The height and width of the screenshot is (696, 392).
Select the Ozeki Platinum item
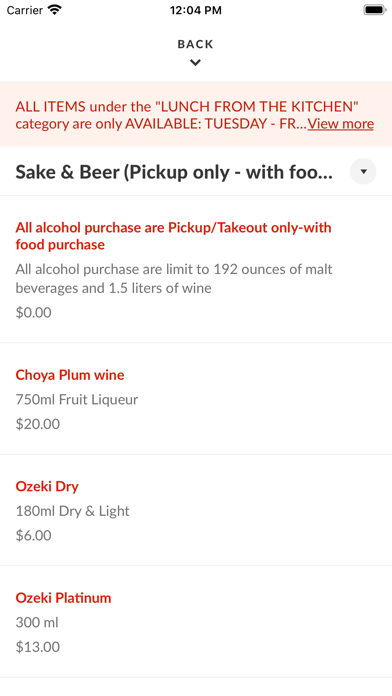tap(196, 621)
